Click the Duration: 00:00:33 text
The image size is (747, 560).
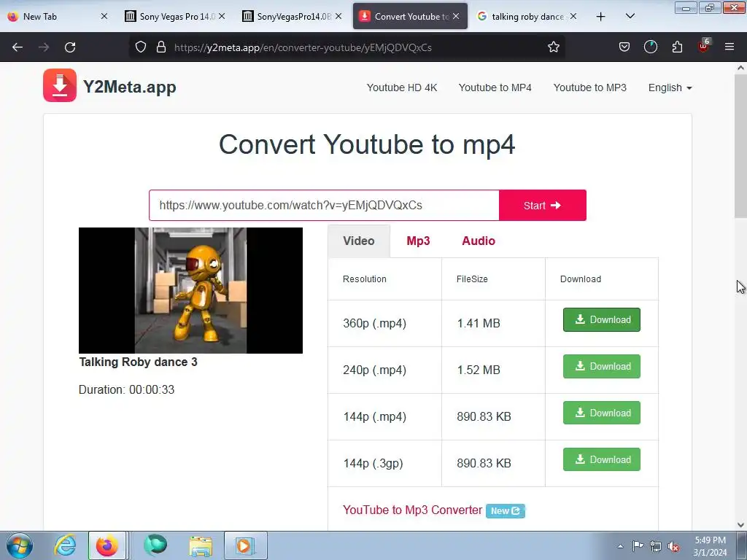[x=127, y=389]
